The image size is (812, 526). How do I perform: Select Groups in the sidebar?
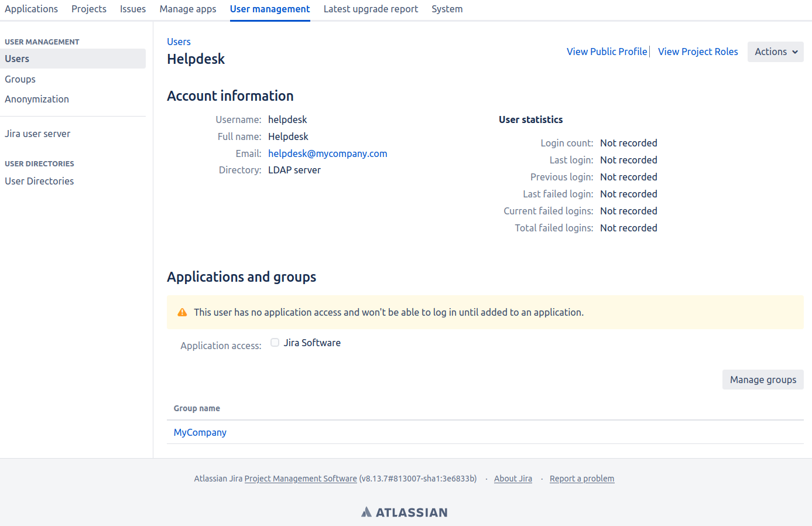pos(20,79)
